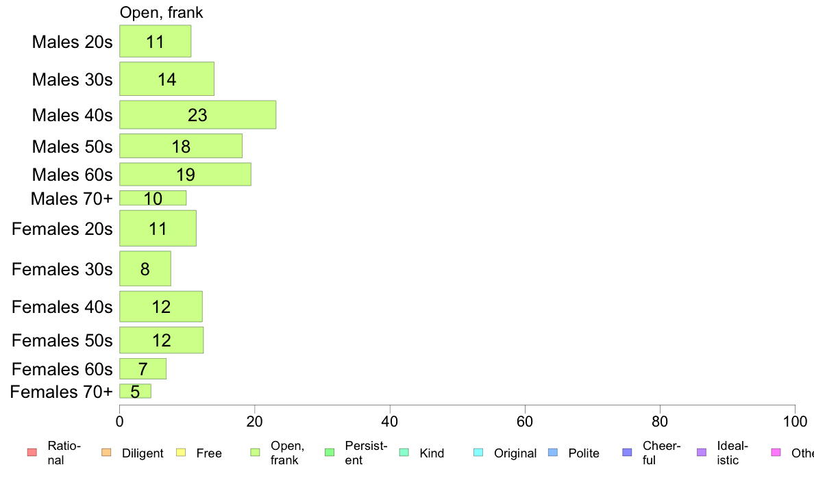
Task: Select the Idealistic legend swatch
Action: coord(702,453)
